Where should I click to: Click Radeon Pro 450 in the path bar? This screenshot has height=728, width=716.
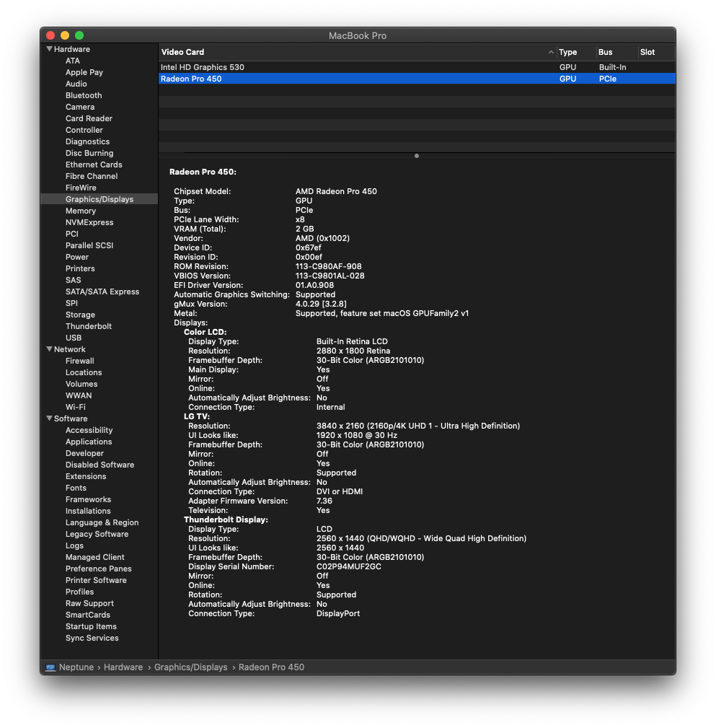[x=271, y=667]
